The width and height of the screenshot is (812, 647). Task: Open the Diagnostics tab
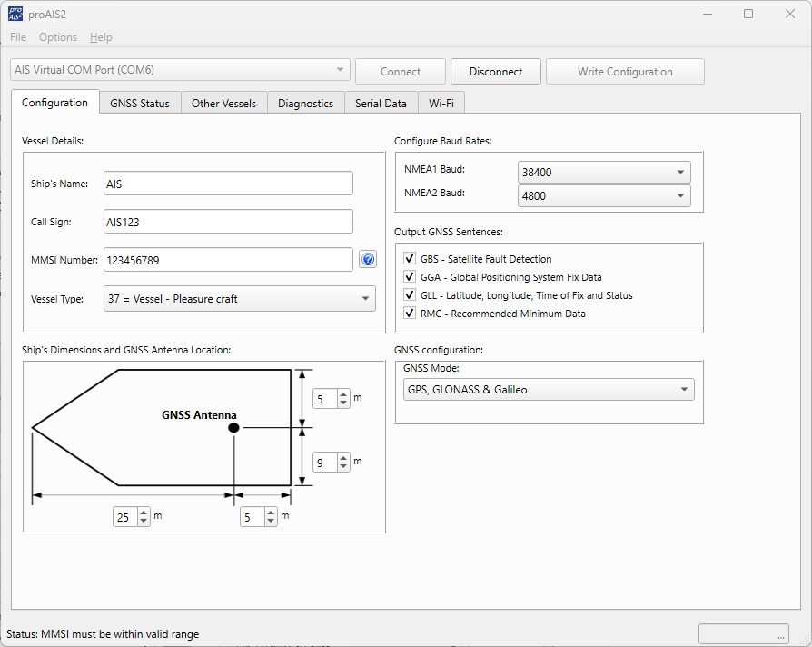pyautogui.click(x=305, y=103)
